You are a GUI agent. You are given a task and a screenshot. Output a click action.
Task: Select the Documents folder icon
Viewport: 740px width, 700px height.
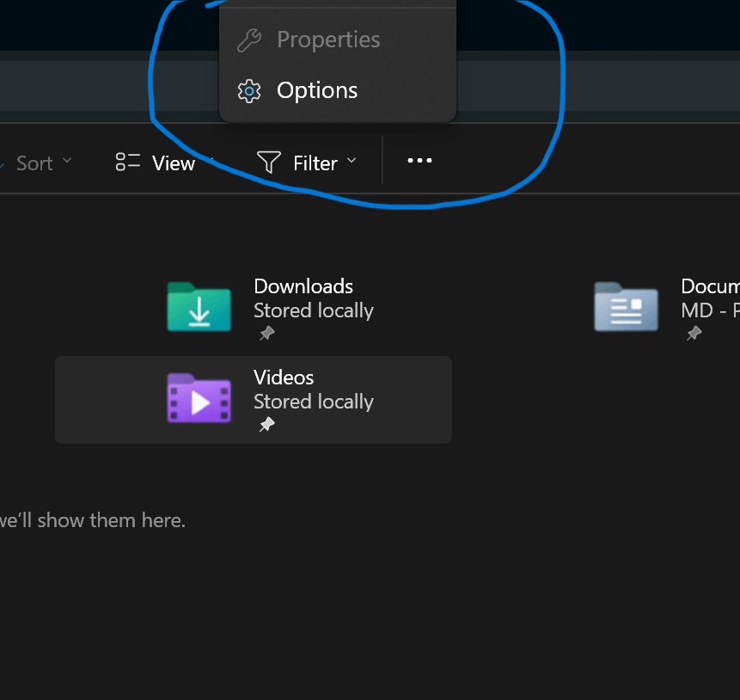click(626, 307)
